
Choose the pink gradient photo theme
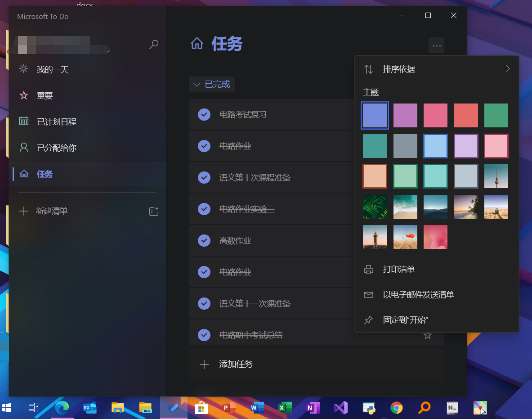[x=435, y=237]
